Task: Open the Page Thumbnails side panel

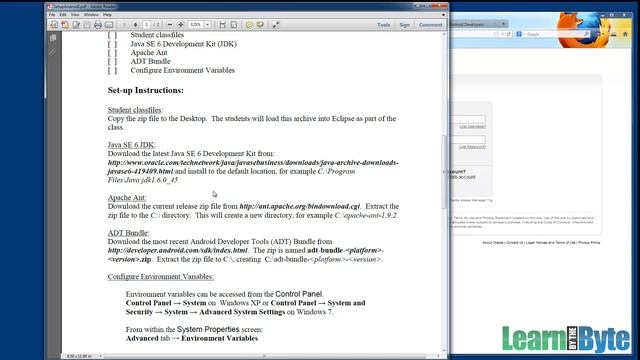Action: (53, 38)
